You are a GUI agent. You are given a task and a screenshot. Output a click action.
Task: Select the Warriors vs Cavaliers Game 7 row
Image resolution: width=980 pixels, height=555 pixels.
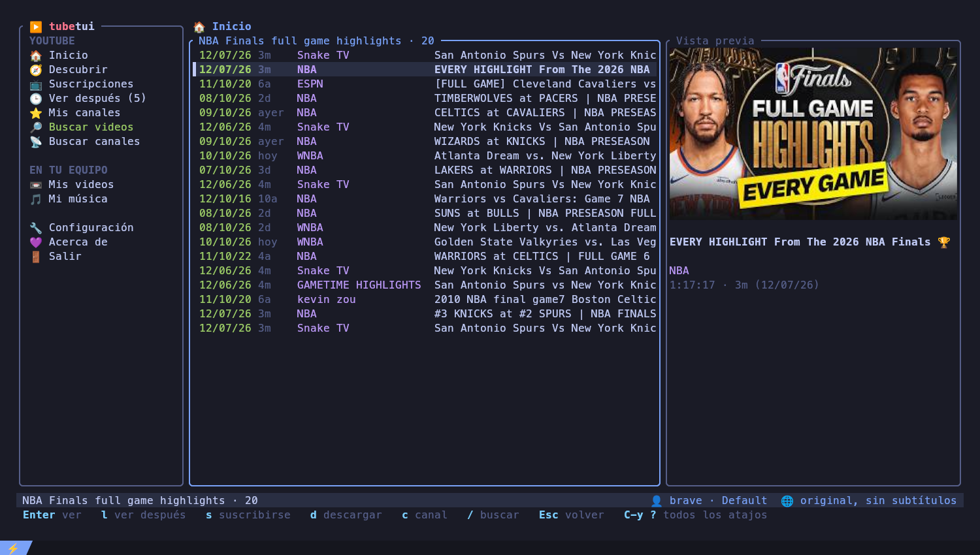pyautogui.click(x=425, y=199)
